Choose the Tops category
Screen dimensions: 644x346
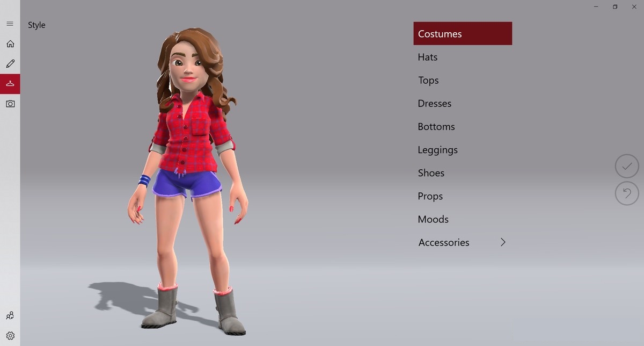point(428,80)
